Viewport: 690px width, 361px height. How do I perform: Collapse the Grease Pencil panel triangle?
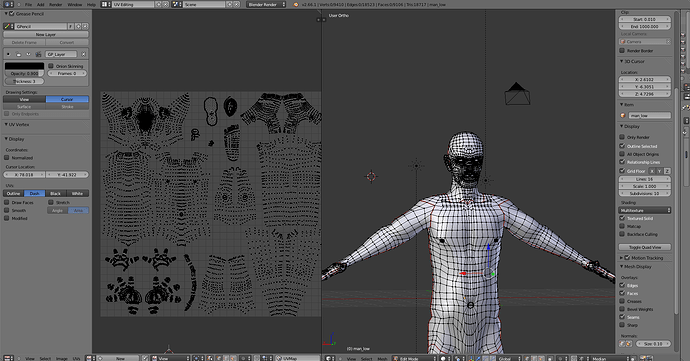point(6,14)
